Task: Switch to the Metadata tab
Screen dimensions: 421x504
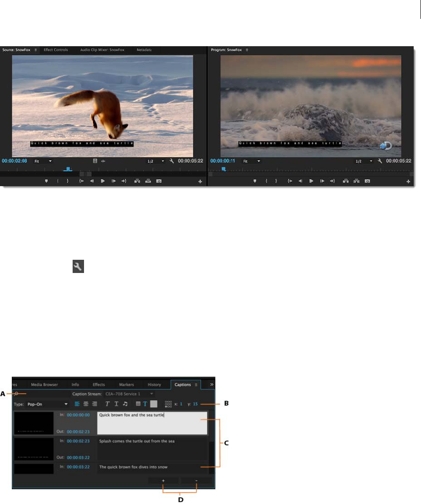Action: click(x=144, y=50)
